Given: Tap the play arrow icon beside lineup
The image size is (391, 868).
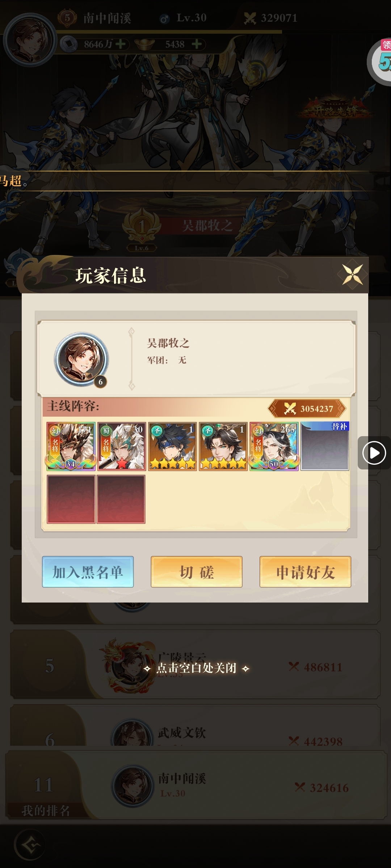Looking at the screenshot, I should (374, 453).
